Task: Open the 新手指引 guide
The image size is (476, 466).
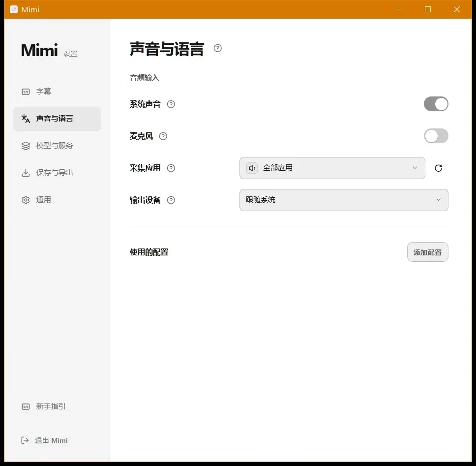Action: (57, 406)
